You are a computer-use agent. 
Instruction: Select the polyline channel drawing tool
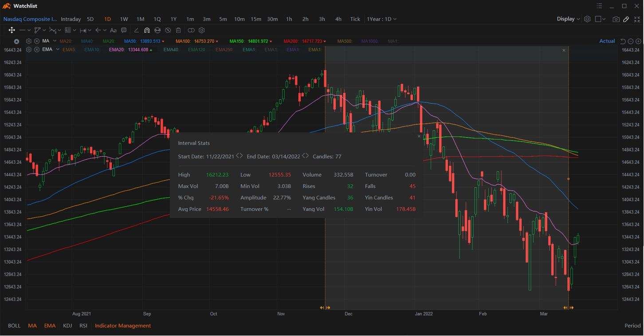[x=37, y=30]
